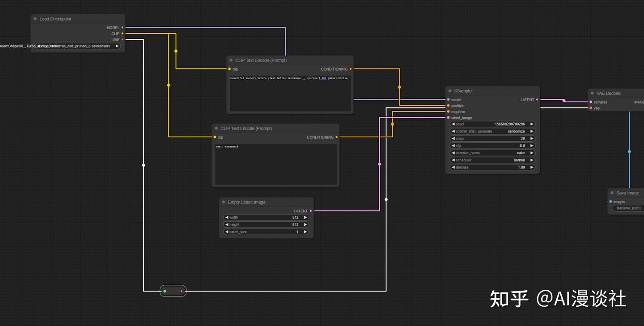Viewport: 644px width, 326px height.
Task: Click the LATENT output socket on KSampler
Action: (537, 100)
